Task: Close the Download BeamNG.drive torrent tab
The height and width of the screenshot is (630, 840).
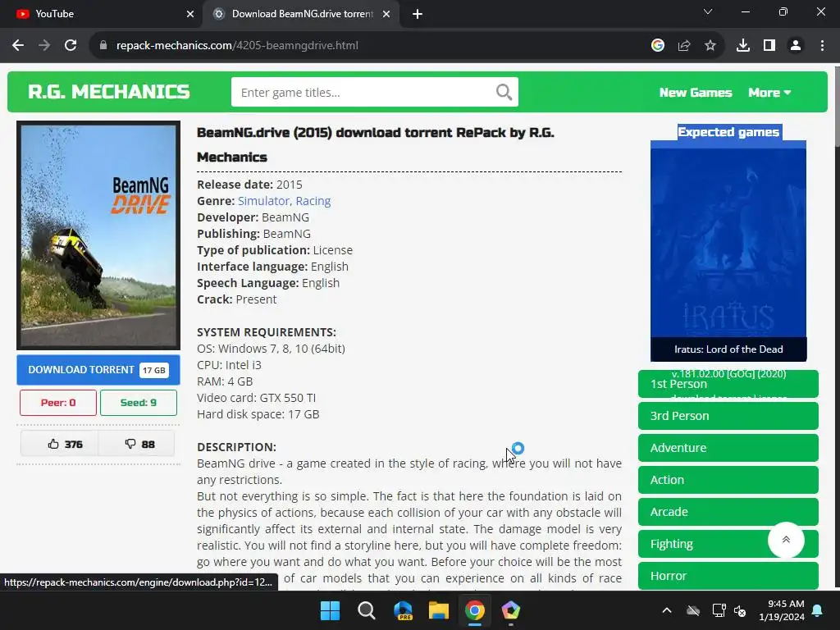Action: tap(386, 14)
